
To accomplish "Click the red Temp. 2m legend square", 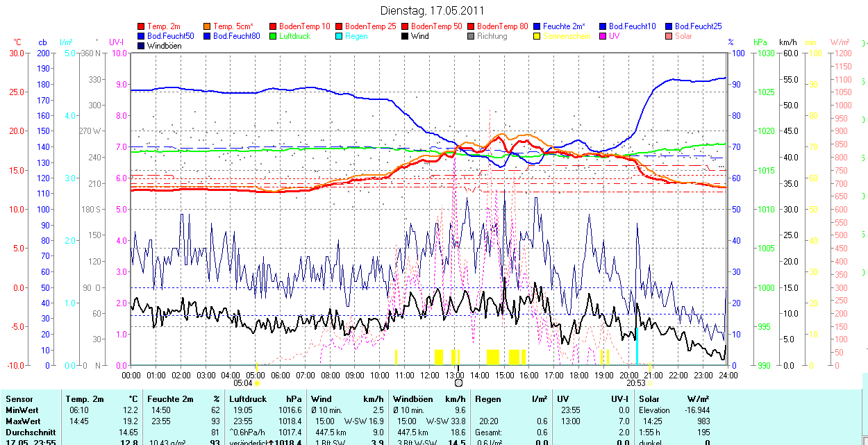I will 142,26.
